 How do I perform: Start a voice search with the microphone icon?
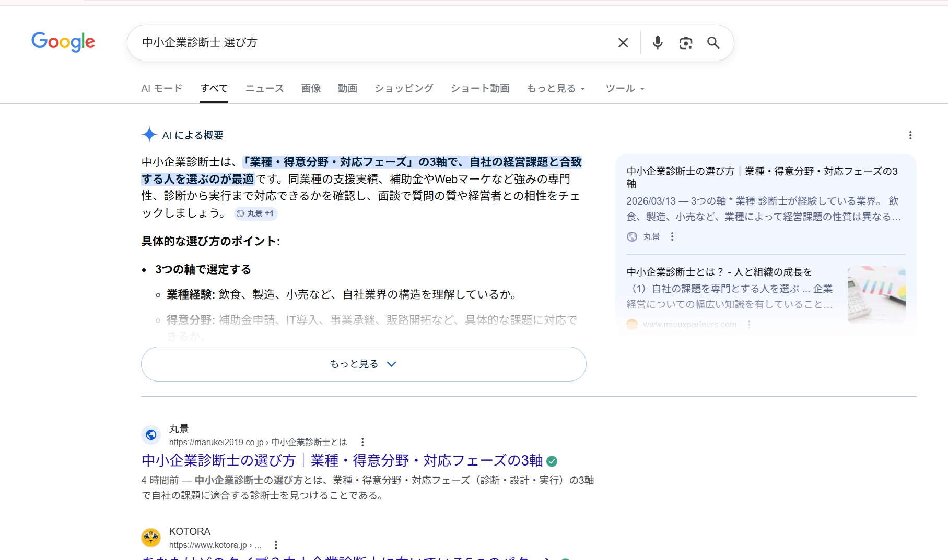[657, 42]
